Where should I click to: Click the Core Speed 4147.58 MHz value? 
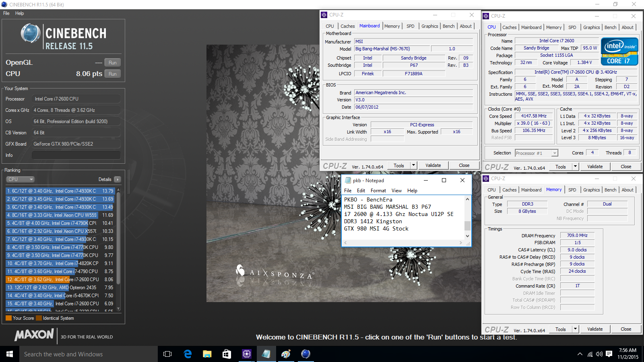(x=534, y=116)
